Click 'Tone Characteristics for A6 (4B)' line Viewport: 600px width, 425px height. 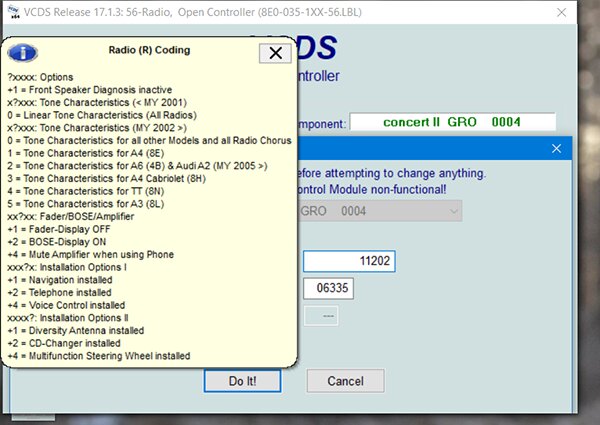[x=137, y=166]
